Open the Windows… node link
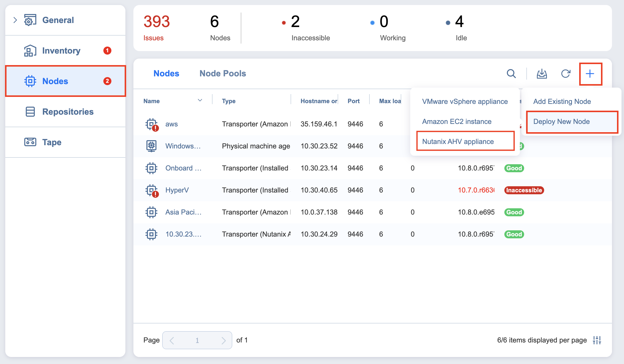The width and height of the screenshot is (624, 364). [183, 146]
